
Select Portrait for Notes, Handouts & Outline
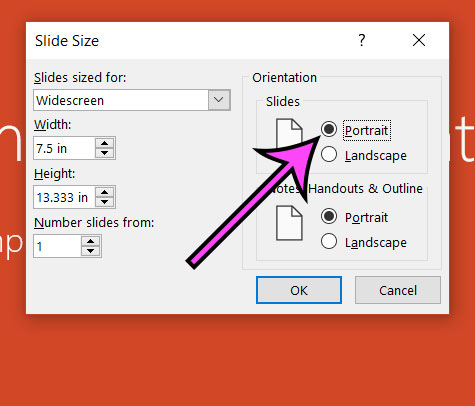coord(329,216)
